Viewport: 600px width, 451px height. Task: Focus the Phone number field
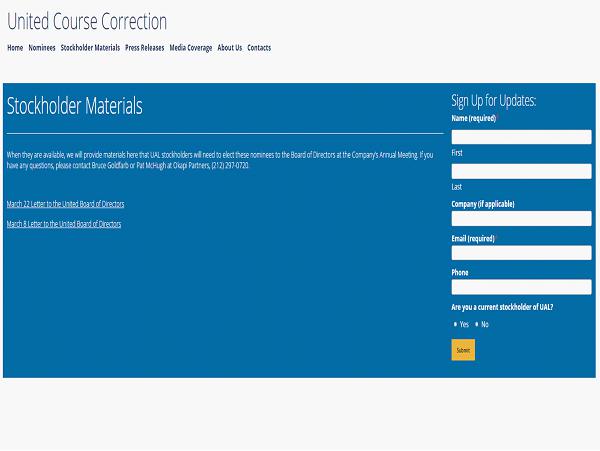coord(521,287)
